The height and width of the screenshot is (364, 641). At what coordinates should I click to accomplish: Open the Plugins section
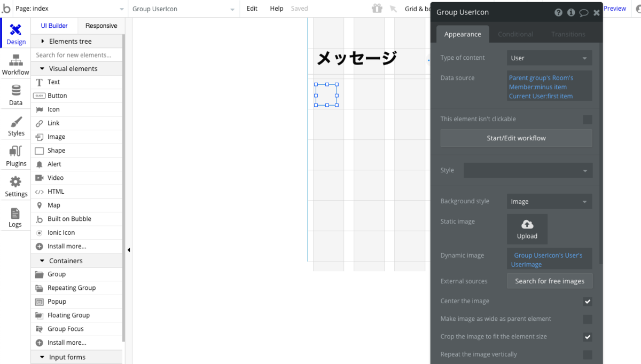tap(15, 156)
